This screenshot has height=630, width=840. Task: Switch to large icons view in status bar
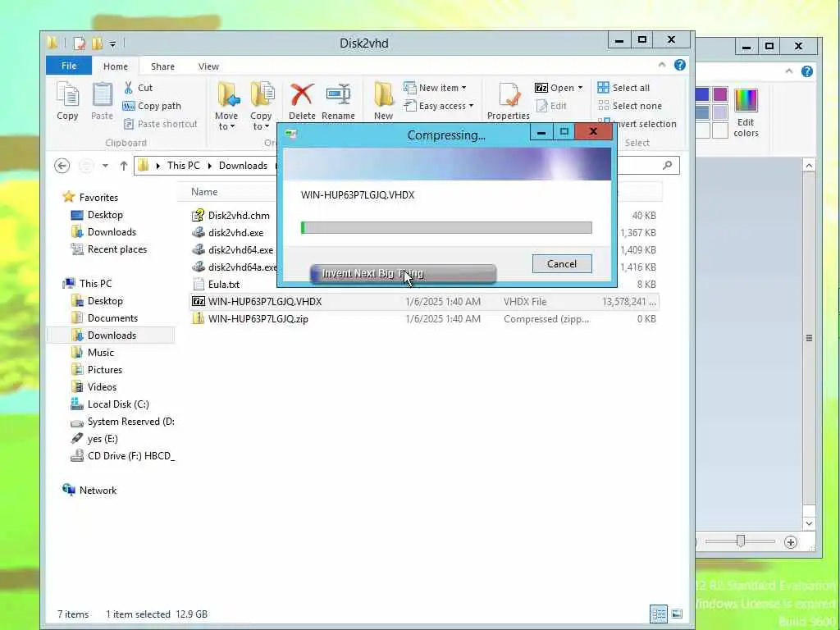[x=677, y=614]
